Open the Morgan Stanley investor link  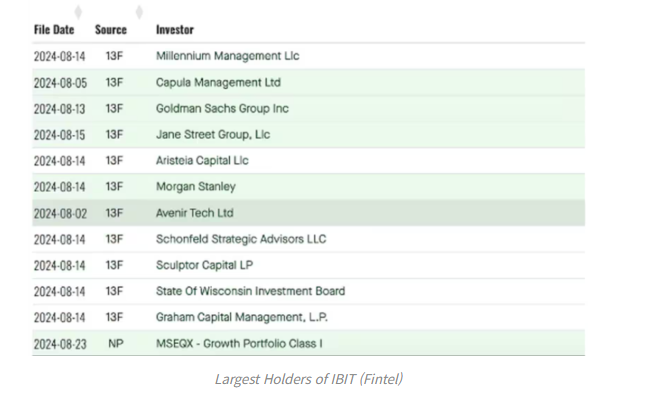196,187
